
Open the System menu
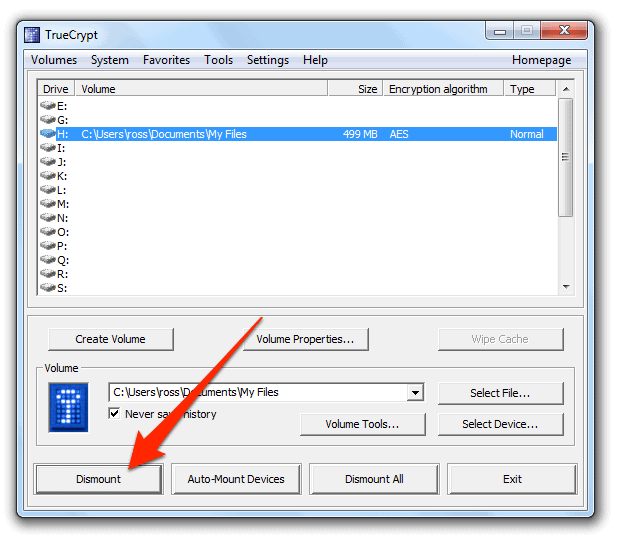click(x=110, y=60)
